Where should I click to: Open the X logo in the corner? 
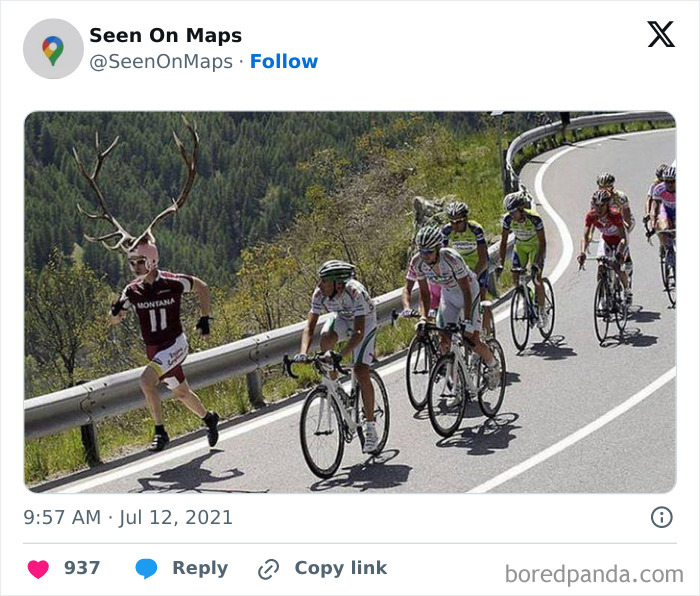[660, 35]
